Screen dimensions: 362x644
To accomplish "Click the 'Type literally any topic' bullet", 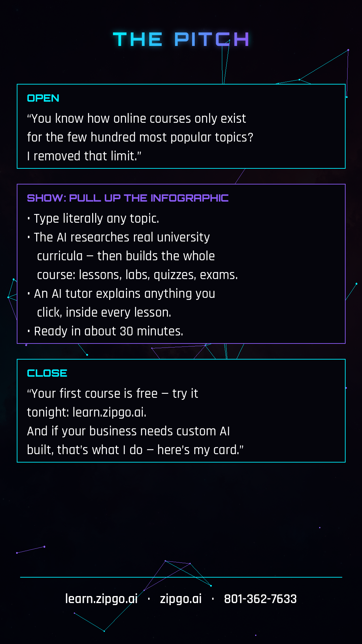I will coord(93,219).
